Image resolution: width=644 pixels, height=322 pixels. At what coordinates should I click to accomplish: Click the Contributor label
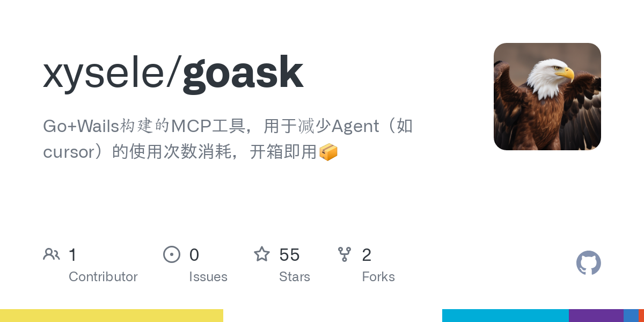click(x=103, y=277)
